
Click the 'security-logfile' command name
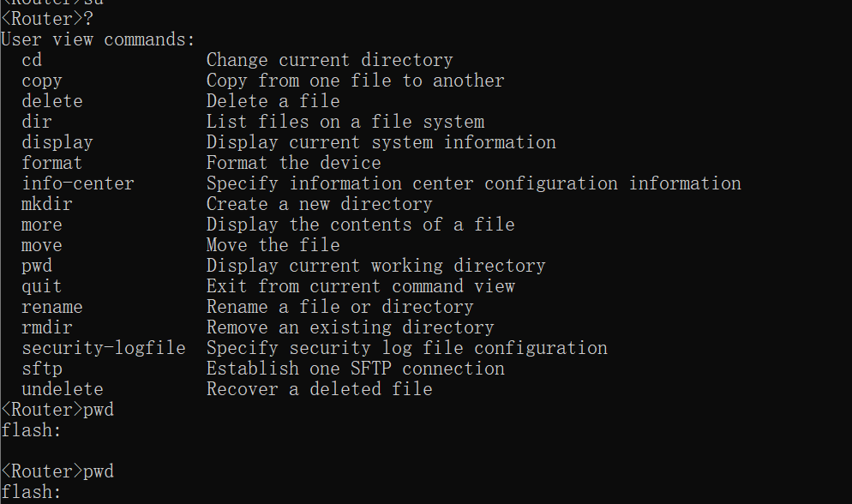[x=104, y=348]
